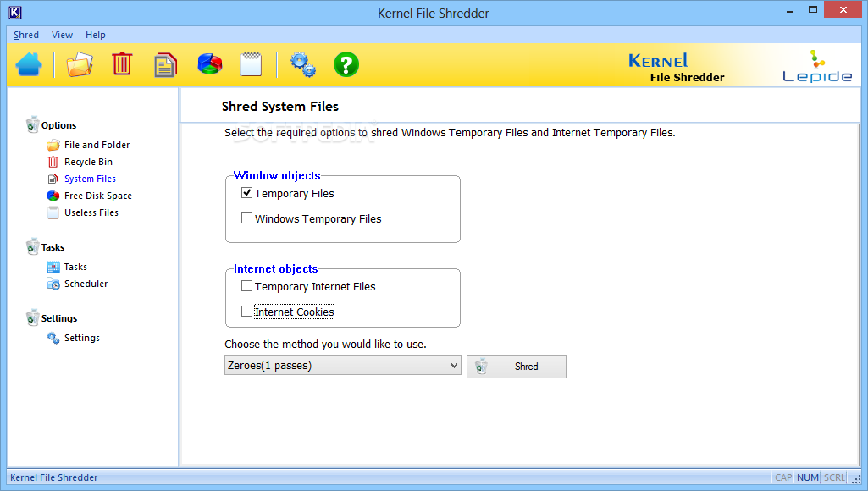The width and height of the screenshot is (868, 491).
Task: Click the Tasks section trash bin icon
Action: [x=33, y=246]
